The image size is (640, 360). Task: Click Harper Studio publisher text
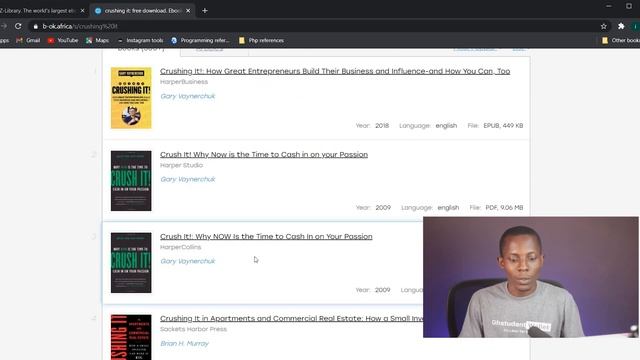(x=181, y=165)
